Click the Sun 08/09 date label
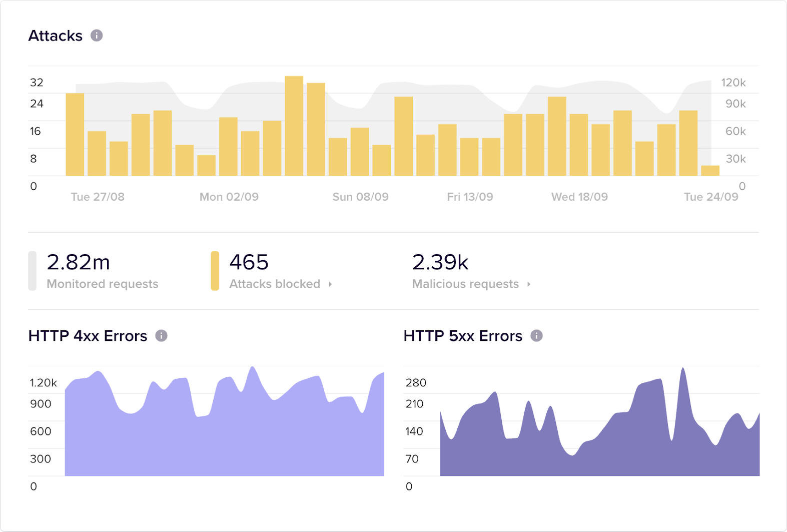Image resolution: width=787 pixels, height=532 pixels. [x=360, y=197]
